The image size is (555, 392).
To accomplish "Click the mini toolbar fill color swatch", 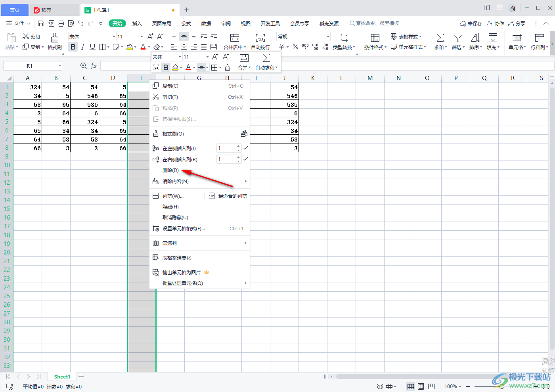I will coord(175,67).
